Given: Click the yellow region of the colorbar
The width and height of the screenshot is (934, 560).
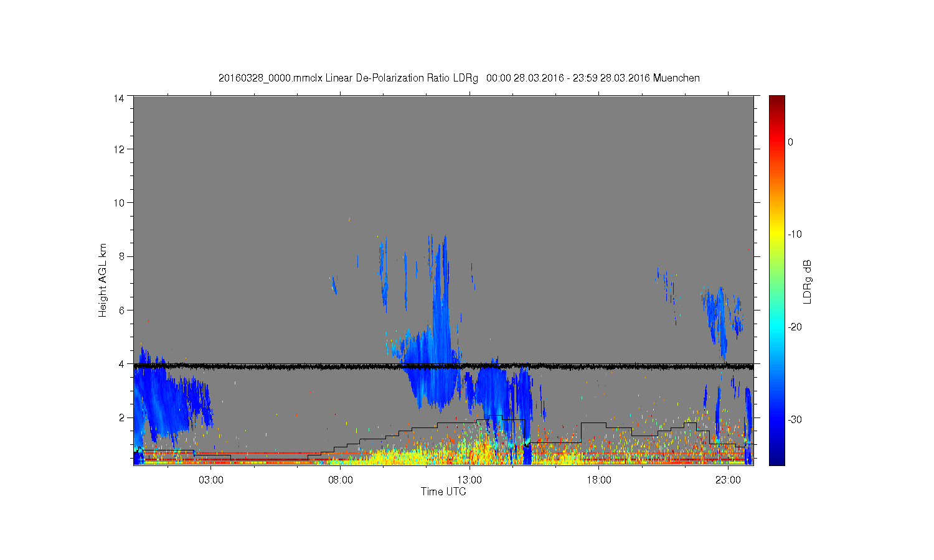Looking at the screenshot, I should 777,235.
